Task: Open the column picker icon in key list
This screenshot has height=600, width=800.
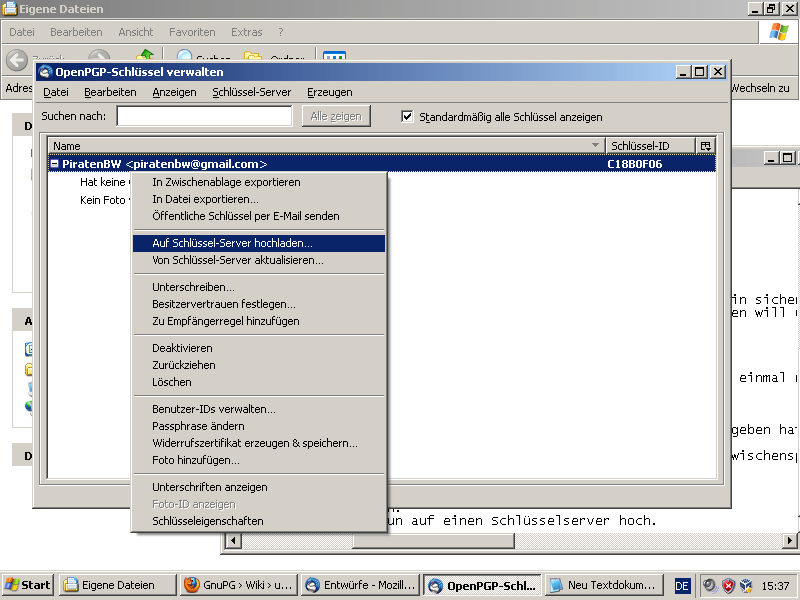Action: pyautogui.click(x=706, y=146)
